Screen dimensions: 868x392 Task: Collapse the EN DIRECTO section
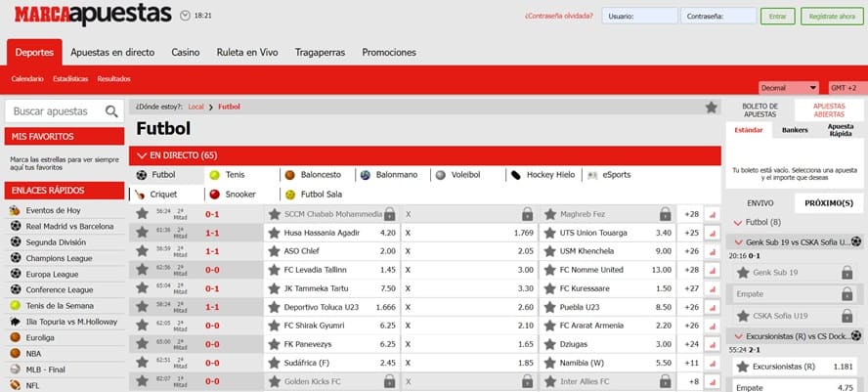tap(143, 155)
